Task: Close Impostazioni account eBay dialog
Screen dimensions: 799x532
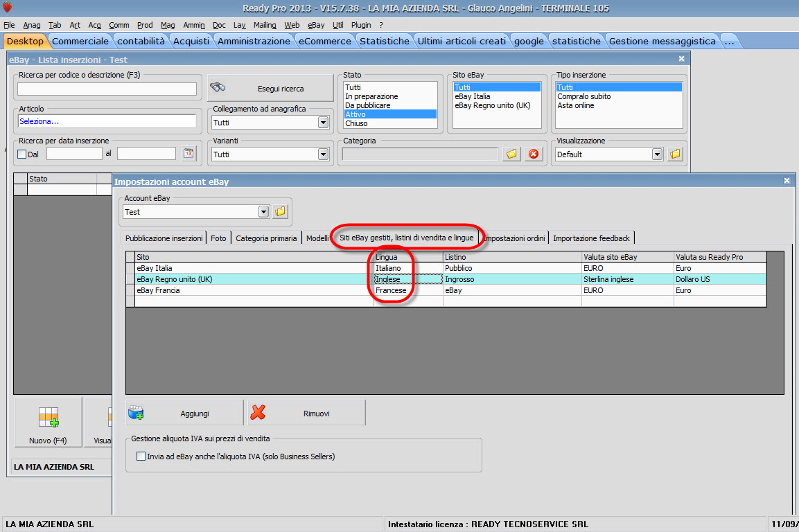Action: pyautogui.click(x=787, y=181)
